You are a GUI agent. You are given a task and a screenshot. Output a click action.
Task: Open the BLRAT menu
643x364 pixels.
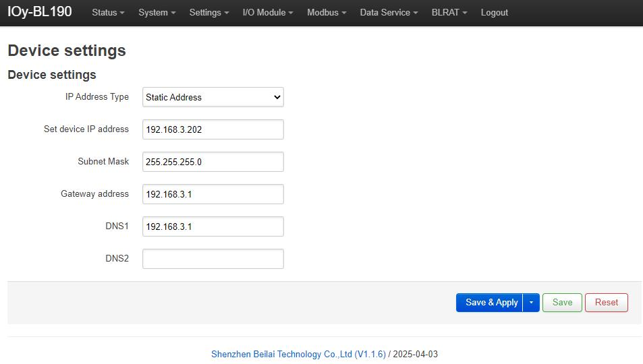(x=449, y=13)
